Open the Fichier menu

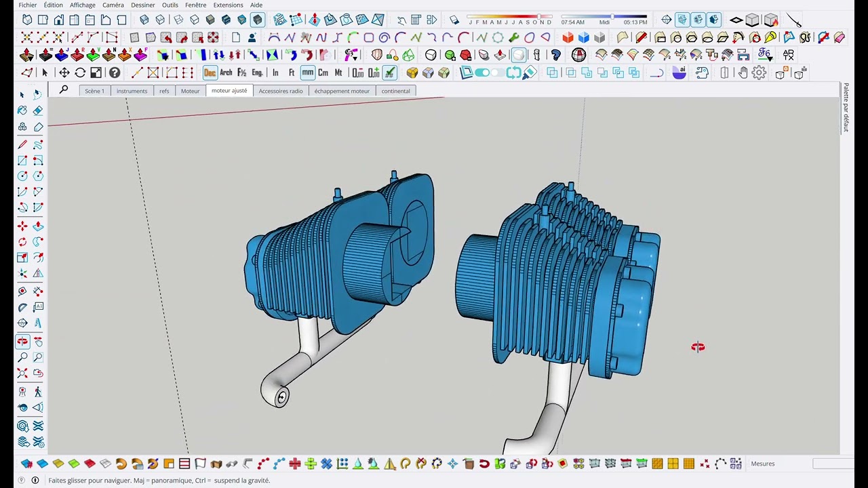28,5
